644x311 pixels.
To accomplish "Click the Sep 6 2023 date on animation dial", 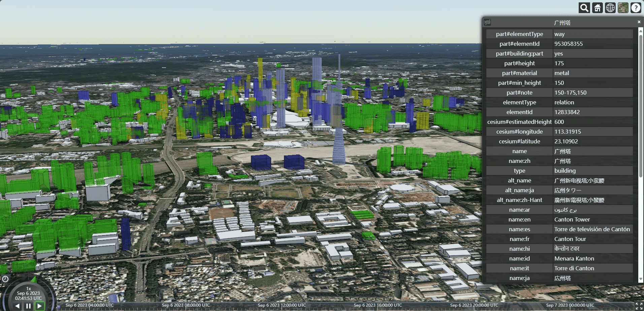I will pos(28,293).
